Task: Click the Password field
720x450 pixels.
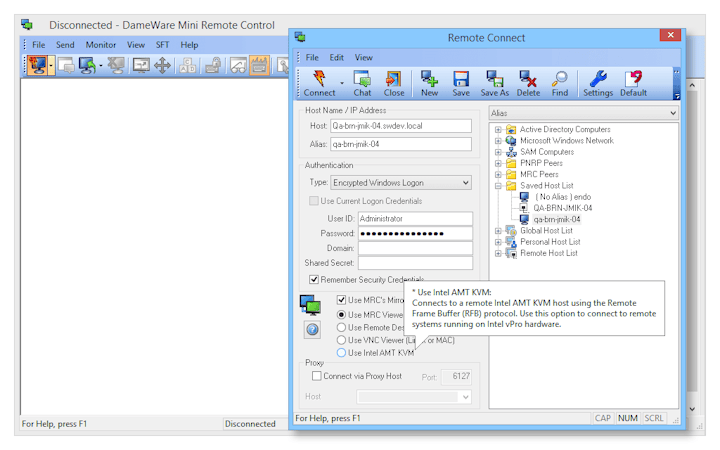Action: tap(415, 233)
